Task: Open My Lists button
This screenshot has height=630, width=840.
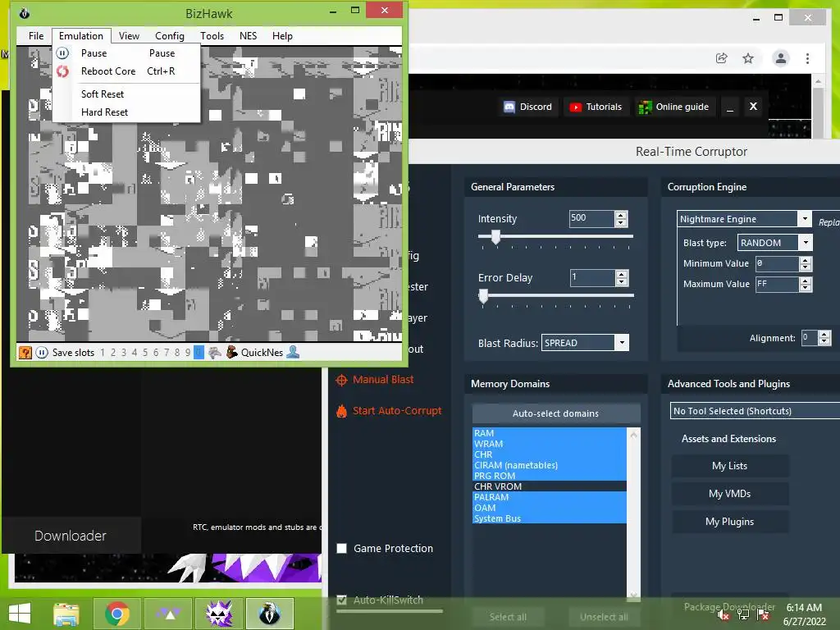Action: pos(729,466)
